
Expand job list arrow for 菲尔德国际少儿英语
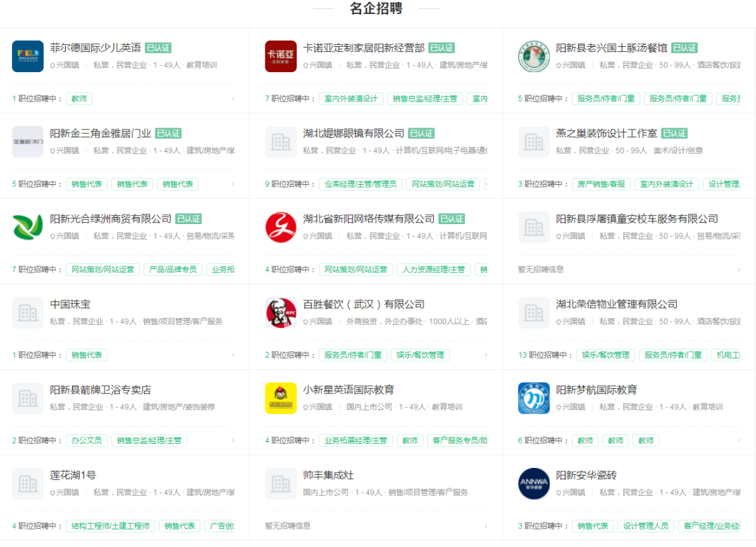point(233,99)
